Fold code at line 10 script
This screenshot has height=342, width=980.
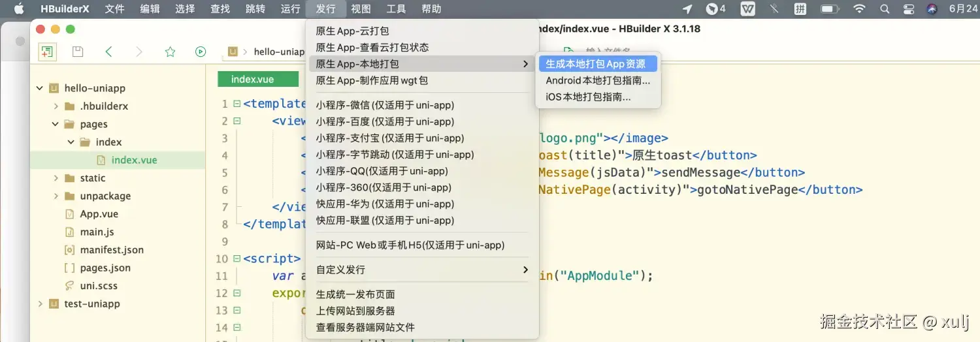237,258
